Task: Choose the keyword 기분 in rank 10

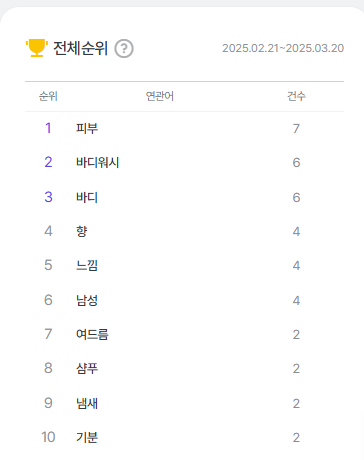Action: pyautogui.click(x=87, y=437)
